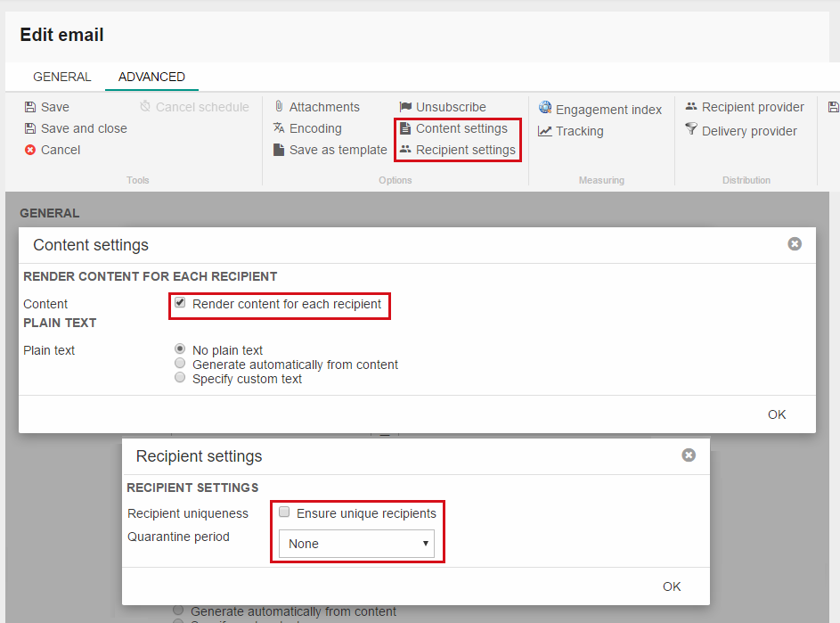Click the red Cancel icon
The image size is (840, 623).
tap(30, 150)
